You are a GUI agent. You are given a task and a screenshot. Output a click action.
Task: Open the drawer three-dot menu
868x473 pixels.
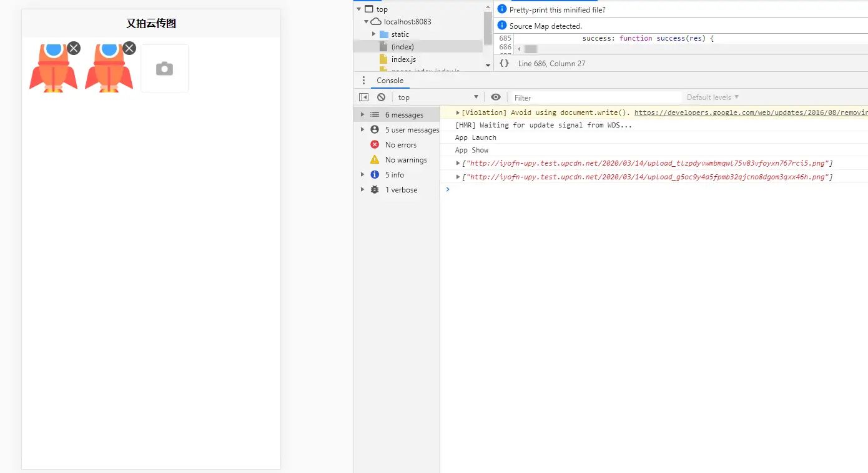pos(364,81)
